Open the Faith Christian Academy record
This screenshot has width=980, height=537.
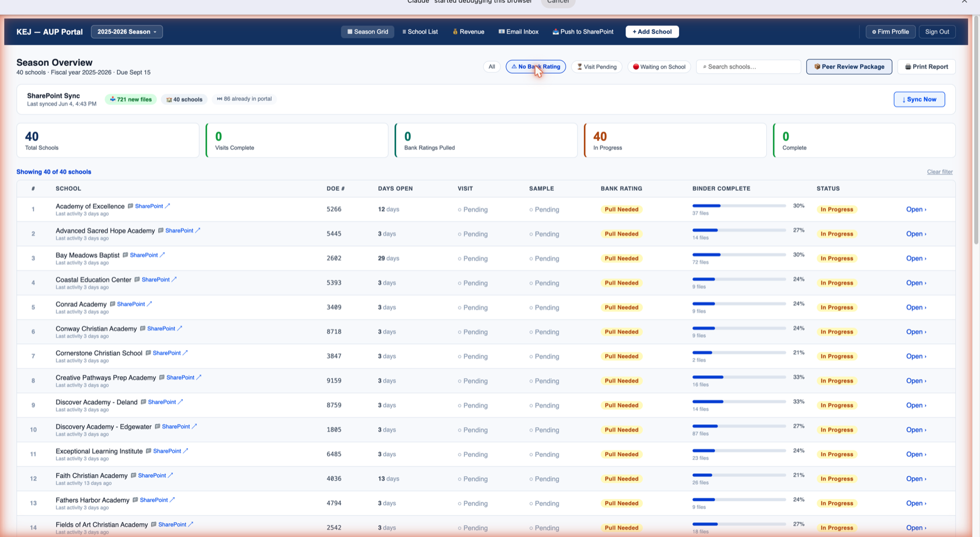click(x=916, y=479)
